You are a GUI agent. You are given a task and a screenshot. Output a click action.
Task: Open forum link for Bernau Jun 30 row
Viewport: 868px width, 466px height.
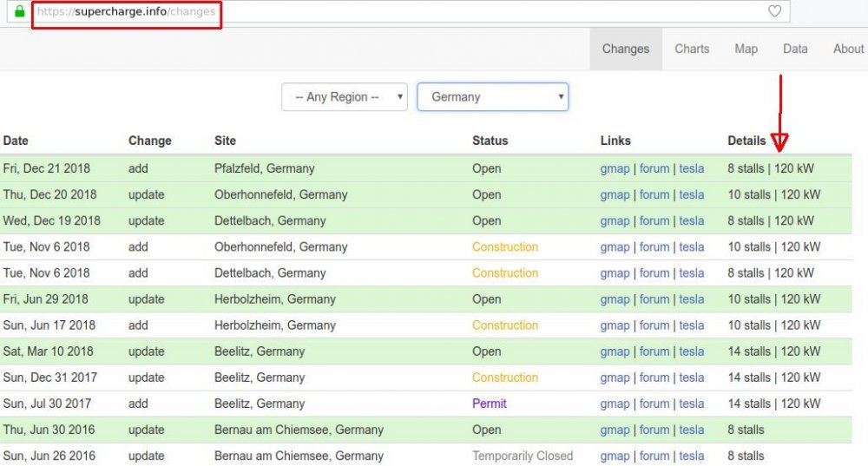pyautogui.click(x=654, y=430)
